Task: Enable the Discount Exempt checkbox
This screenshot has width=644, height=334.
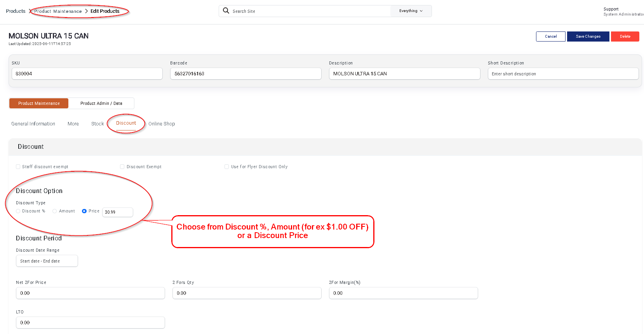Action: click(x=122, y=167)
